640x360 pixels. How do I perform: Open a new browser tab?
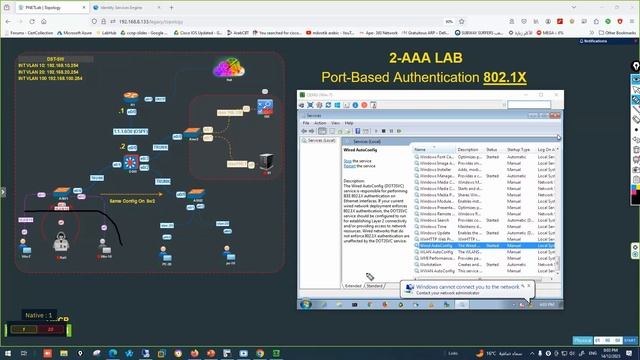(x=171, y=7)
